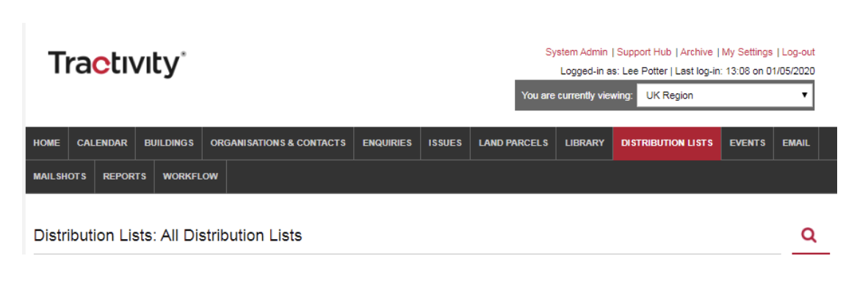
Task: Open My Settings link
Action: (x=747, y=52)
